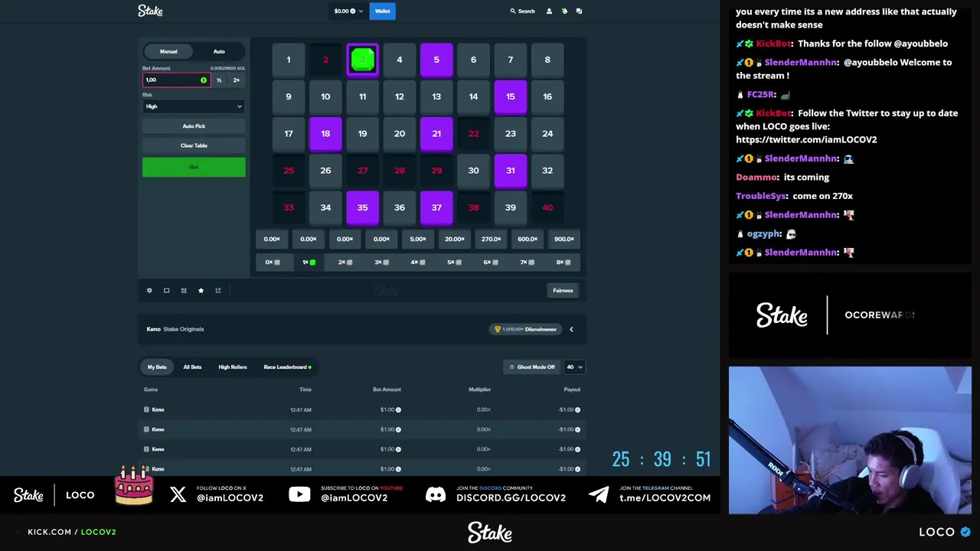Halve the bet with ½ button
This screenshot has height=551, width=980.
point(219,80)
